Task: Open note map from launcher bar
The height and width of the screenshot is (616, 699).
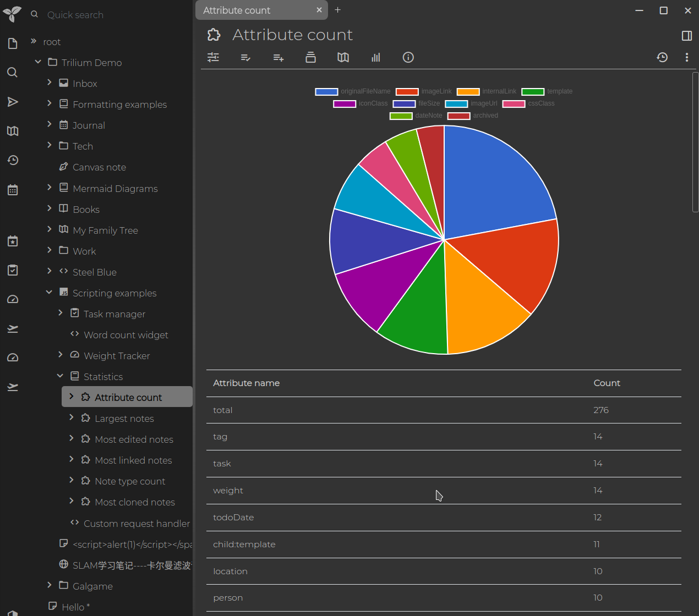Action: point(13,131)
